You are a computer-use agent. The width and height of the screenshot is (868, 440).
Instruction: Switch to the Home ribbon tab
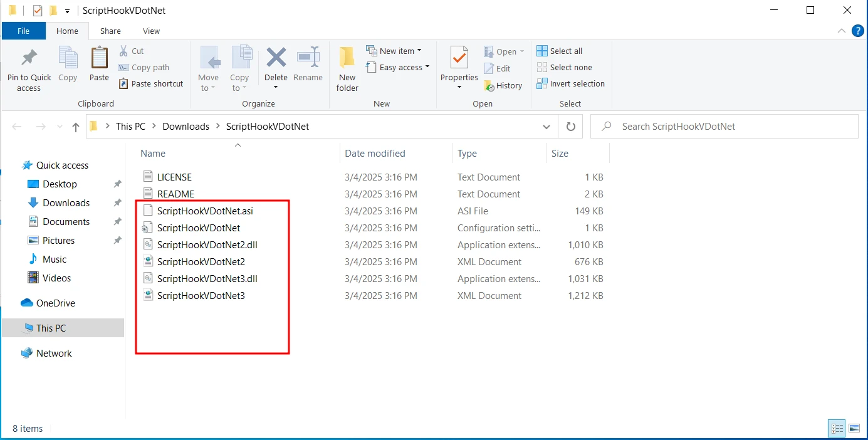point(67,31)
